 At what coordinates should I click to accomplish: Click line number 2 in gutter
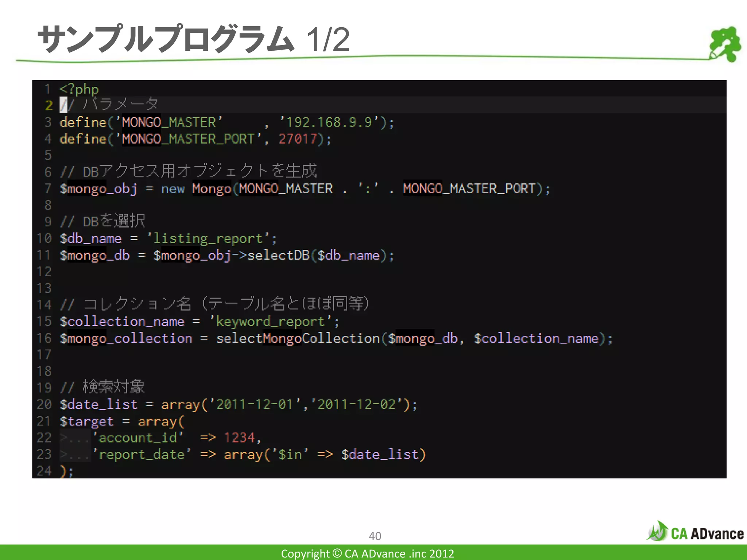pyautogui.click(x=49, y=105)
